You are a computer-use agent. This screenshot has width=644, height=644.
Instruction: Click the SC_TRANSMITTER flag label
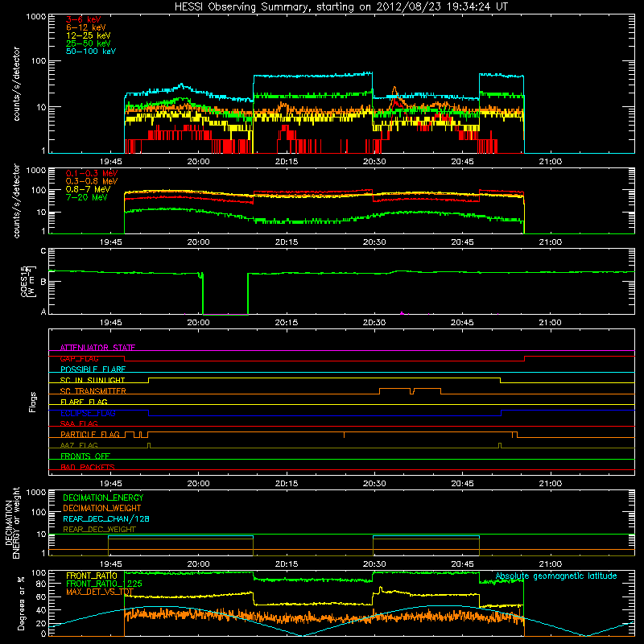tap(93, 391)
